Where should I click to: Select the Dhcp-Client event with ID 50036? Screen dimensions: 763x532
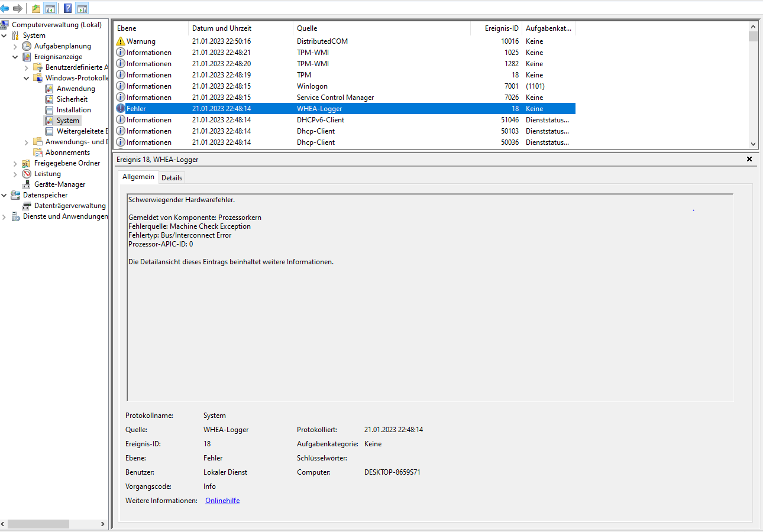(344, 142)
